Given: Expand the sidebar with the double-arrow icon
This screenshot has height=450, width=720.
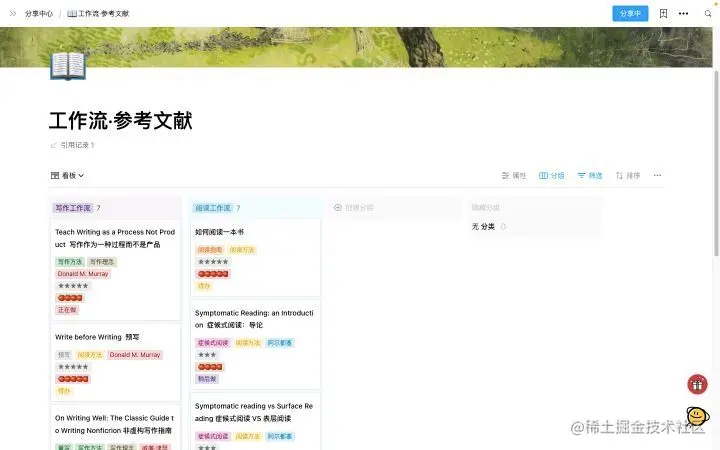Looking at the screenshot, I should pyautogui.click(x=13, y=14).
